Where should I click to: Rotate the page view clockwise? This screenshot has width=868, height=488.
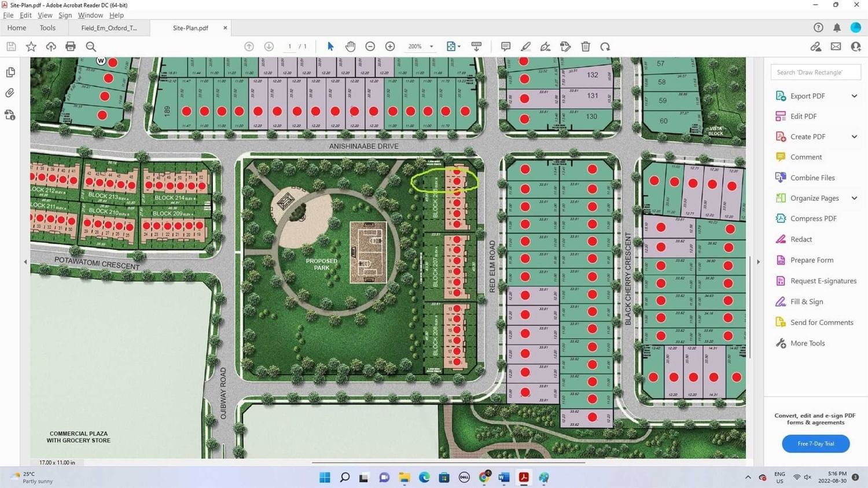coord(605,46)
